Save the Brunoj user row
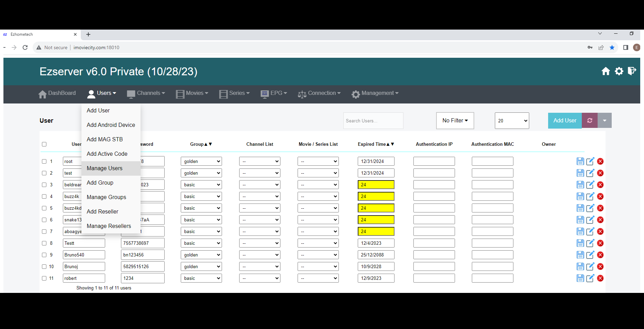 point(580,266)
